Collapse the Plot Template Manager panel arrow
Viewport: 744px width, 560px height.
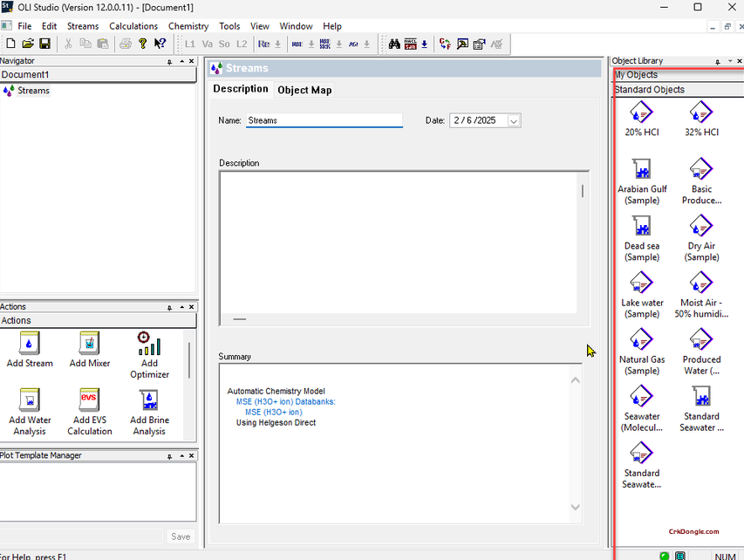click(x=181, y=455)
